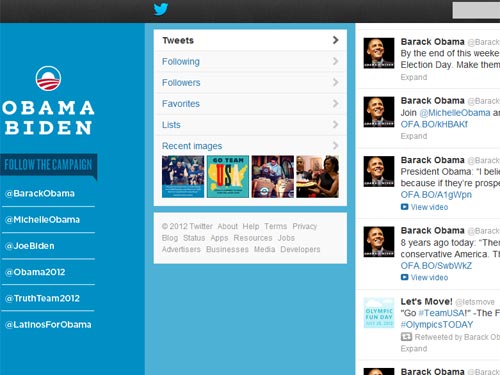Open @Obama2012 campaign link
Screen dimensions: 500x375
click(35, 272)
